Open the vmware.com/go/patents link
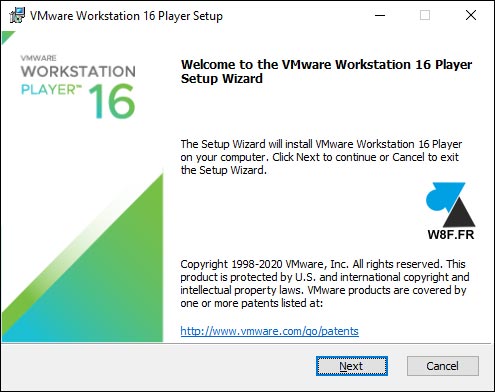This screenshot has width=495, height=392. (x=269, y=331)
